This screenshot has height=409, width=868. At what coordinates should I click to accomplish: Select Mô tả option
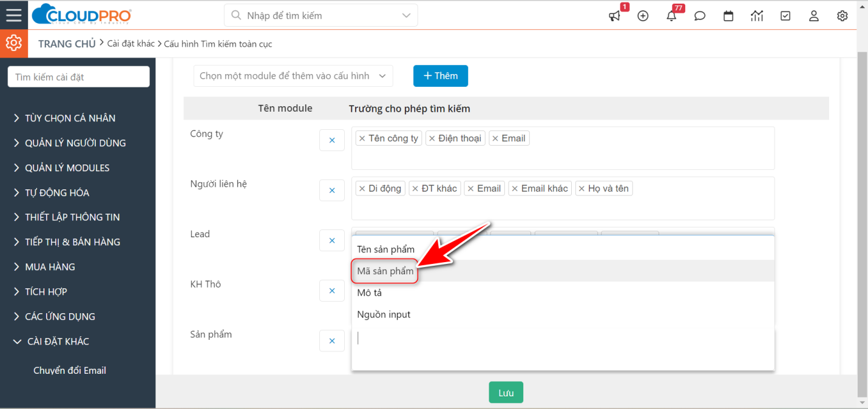pos(563,293)
